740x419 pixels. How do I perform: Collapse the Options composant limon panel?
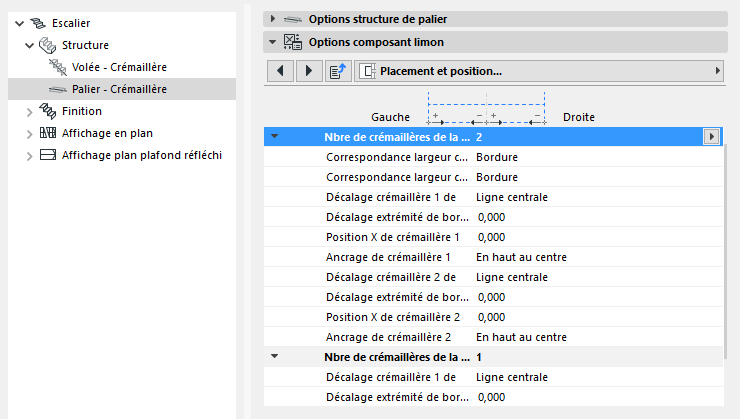point(273,42)
